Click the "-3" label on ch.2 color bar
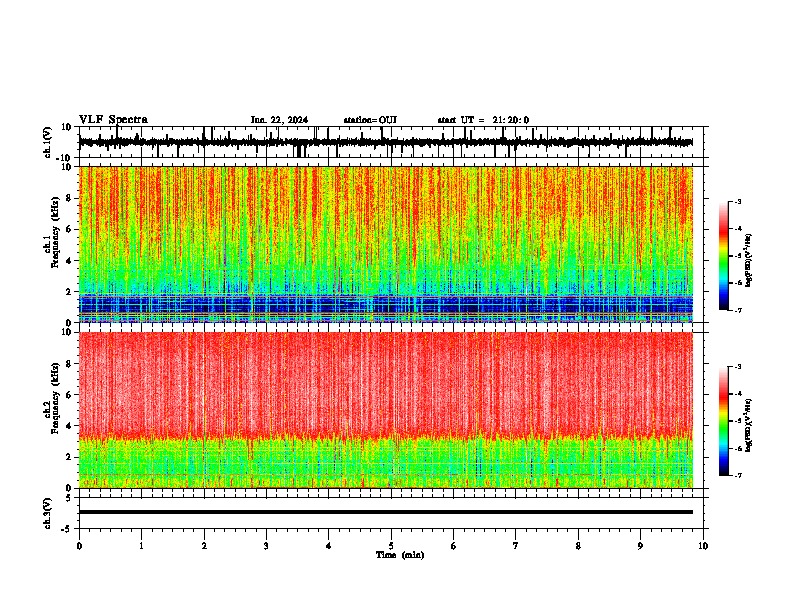Screen dimensions: 792x612 tap(737, 367)
